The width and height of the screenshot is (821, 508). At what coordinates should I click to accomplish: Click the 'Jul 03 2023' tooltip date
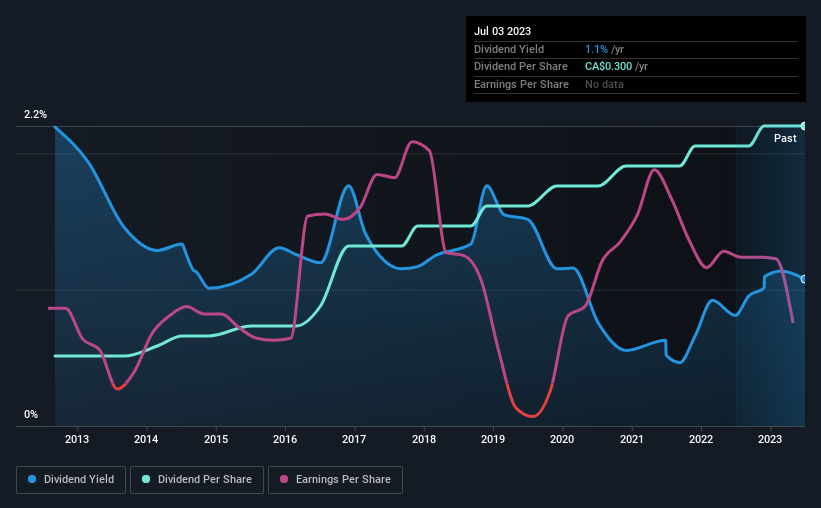tap(502, 31)
